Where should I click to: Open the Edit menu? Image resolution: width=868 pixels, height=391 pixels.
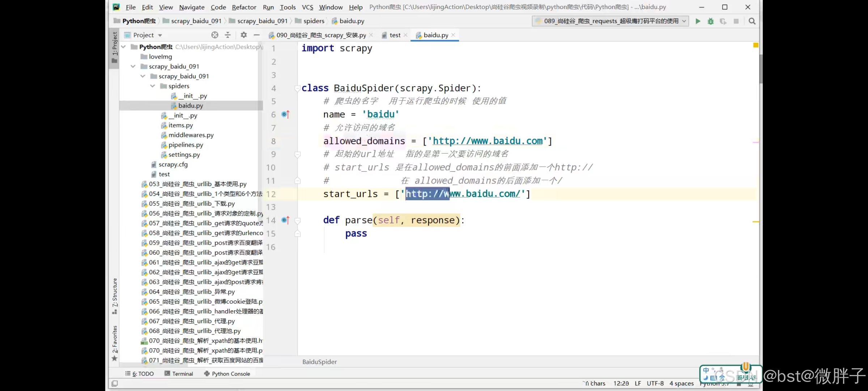point(147,7)
